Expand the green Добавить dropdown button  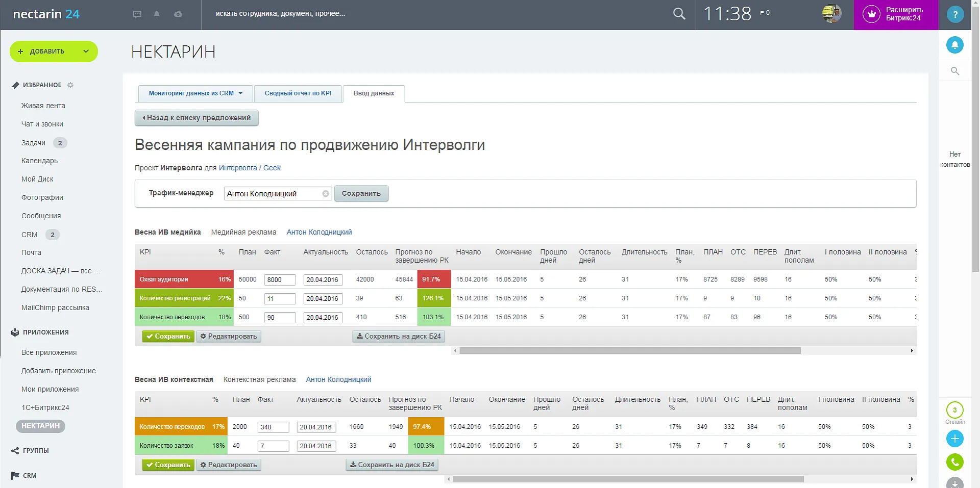86,52
